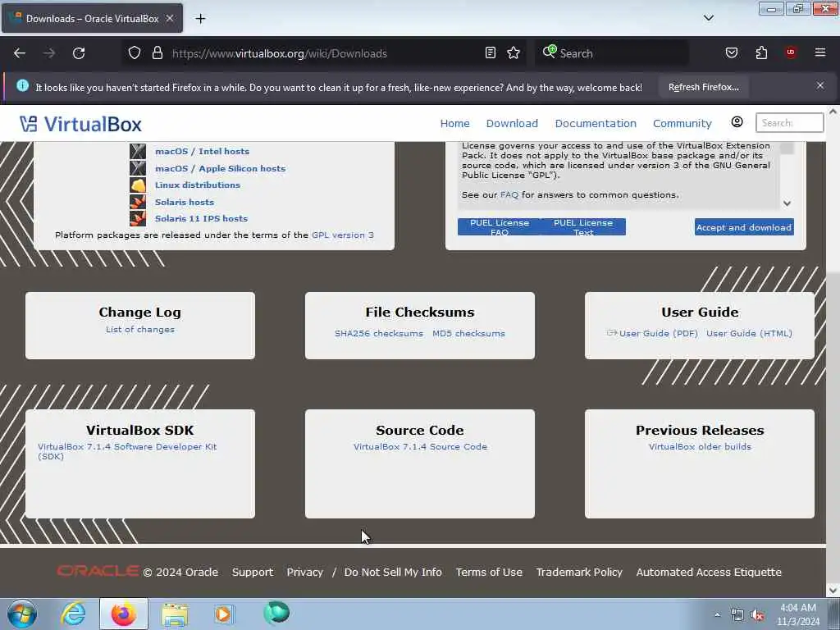
Task: Open Linux distributions link
Action: click(x=198, y=185)
